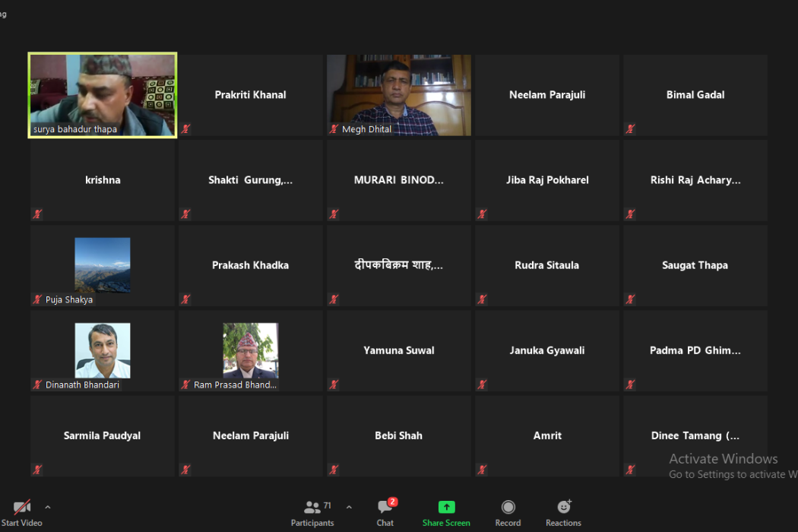Click the muted mic icon on krishna tile
Image resolution: width=798 pixels, height=532 pixels.
coord(37,214)
